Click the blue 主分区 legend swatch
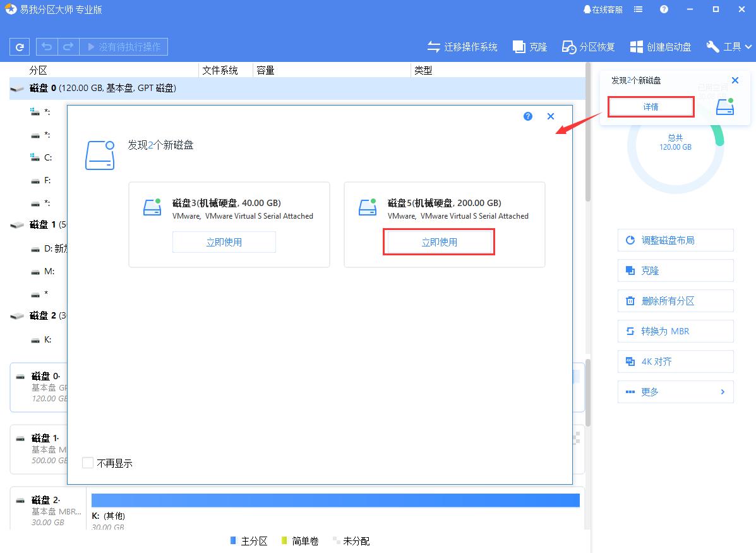Screen dimensions: 756x553 [233, 541]
